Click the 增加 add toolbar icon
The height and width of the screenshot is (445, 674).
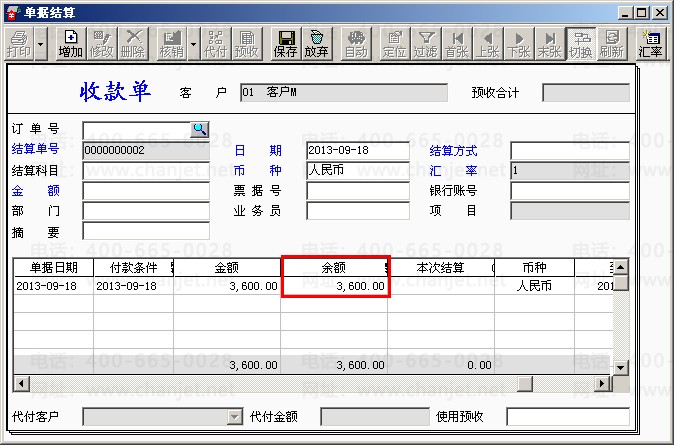pyautogui.click(x=70, y=44)
